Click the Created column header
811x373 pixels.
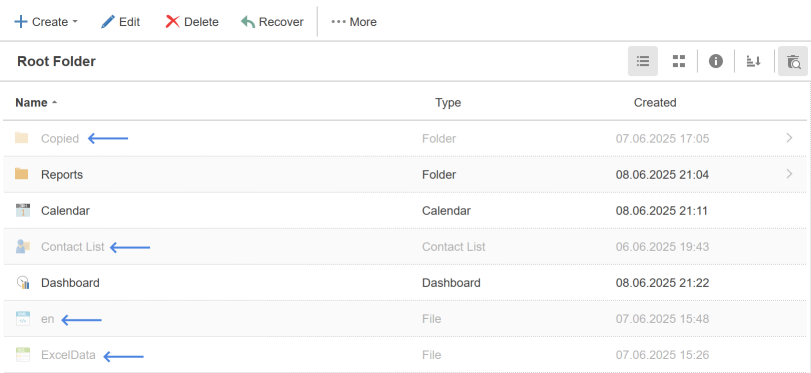655,102
